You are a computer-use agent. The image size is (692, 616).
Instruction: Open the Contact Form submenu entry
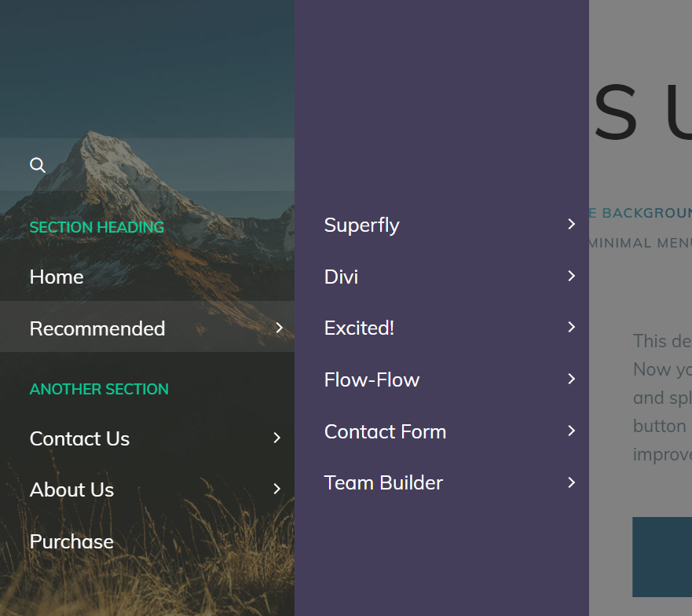click(386, 432)
